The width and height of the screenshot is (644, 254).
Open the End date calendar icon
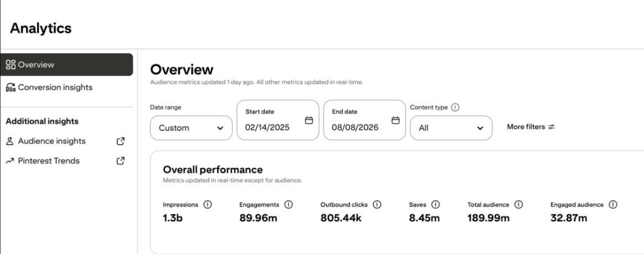click(395, 120)
